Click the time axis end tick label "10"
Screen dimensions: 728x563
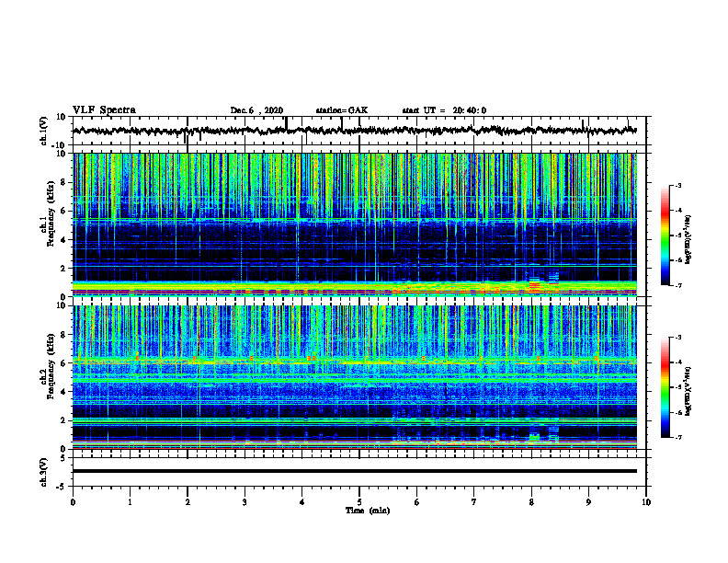646,502
